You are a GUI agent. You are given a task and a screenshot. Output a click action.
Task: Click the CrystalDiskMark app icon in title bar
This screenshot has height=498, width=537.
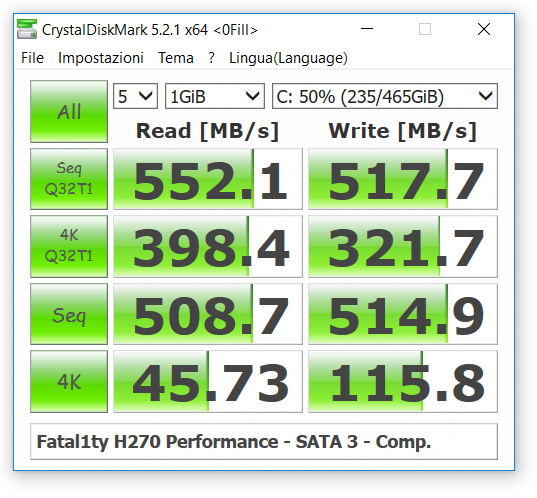pos(27,29)
